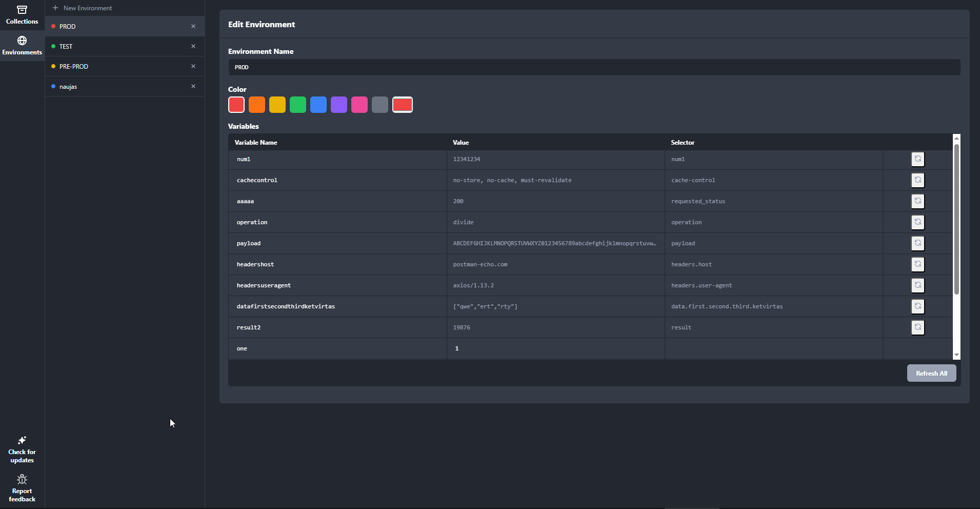Refresh the result2 variable
The image size is (980, 509).
coord(917,327)
